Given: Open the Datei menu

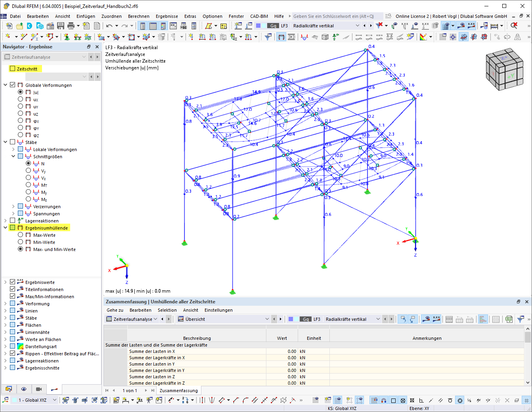Looking at the screenshot, I should click(15, 16).
